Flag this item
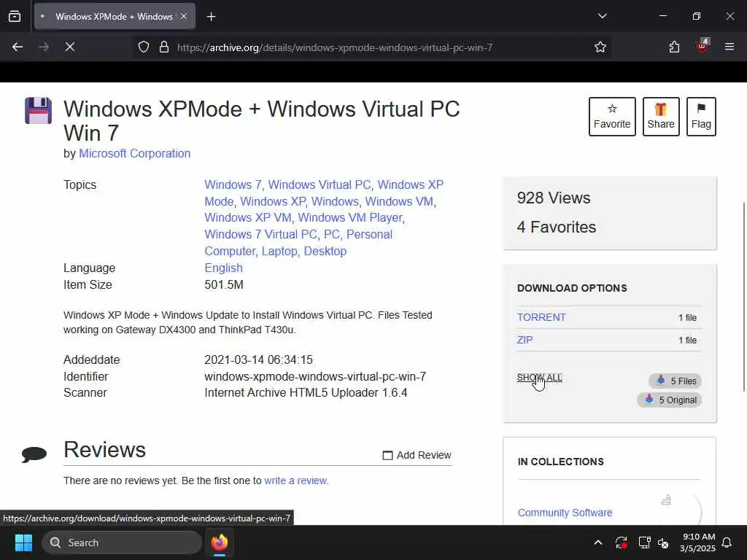747x560 pixels. tap(701, 117)
